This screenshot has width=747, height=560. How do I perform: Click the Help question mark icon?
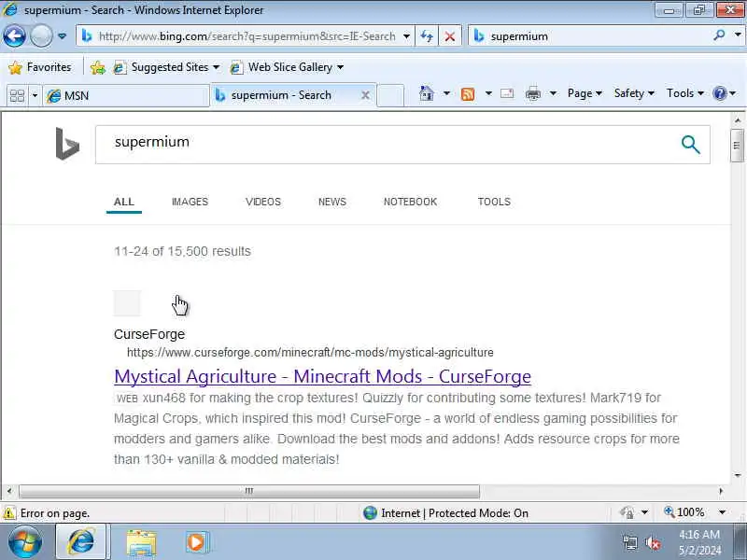[720, 93]
